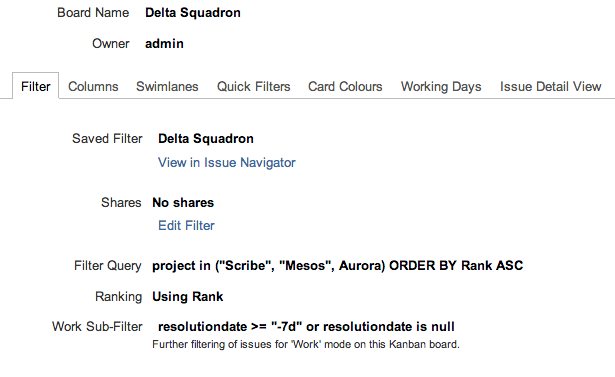Switch to the Columns tab
This screenshot has height=377, width=615.
pyautogui.click(x=93, y=86)
